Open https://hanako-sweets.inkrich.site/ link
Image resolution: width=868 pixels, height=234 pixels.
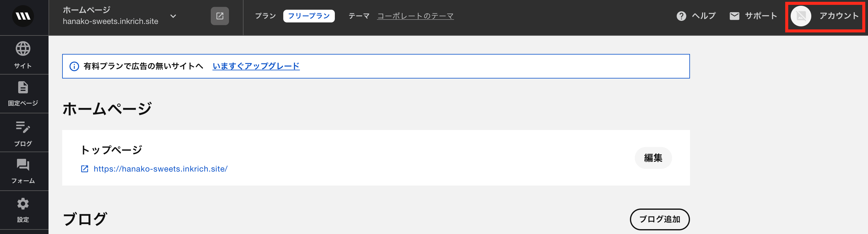pyautogui.click(x=161, y=169)
